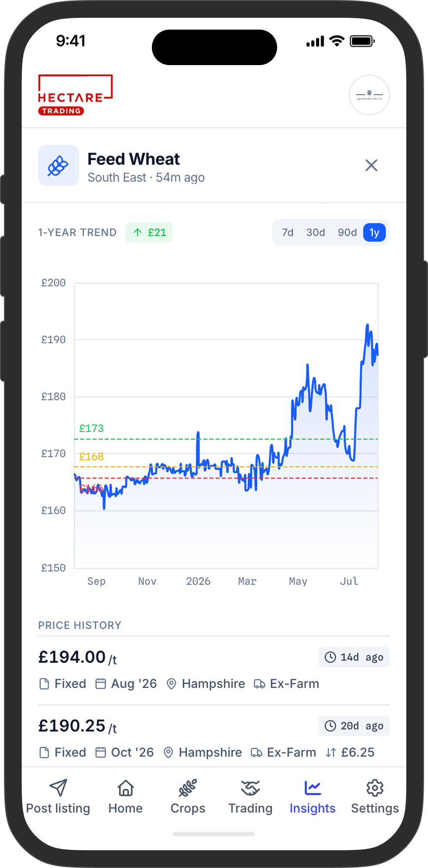Open the Crops wheat icon
The width and height of the screenshot is (428, 868).
188,788
